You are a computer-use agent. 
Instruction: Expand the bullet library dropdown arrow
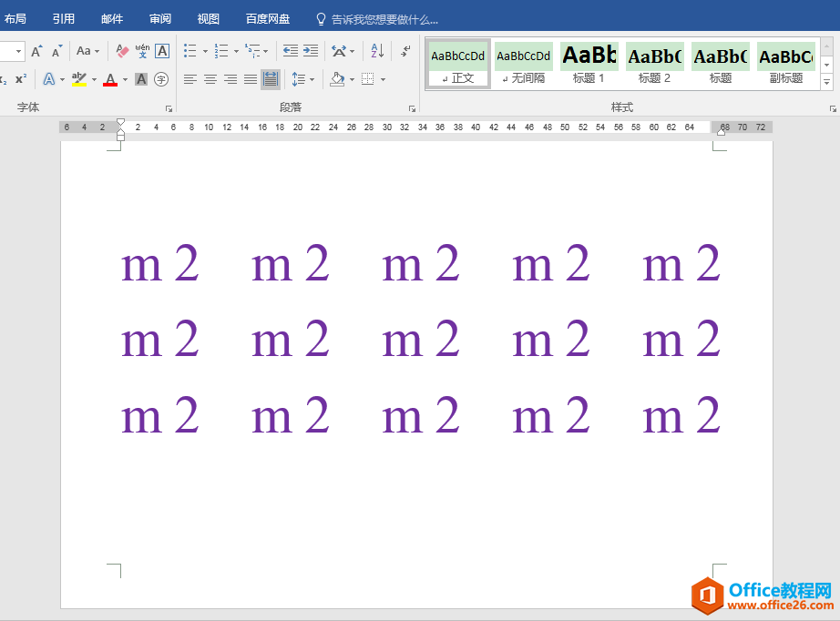coord(205,51)
